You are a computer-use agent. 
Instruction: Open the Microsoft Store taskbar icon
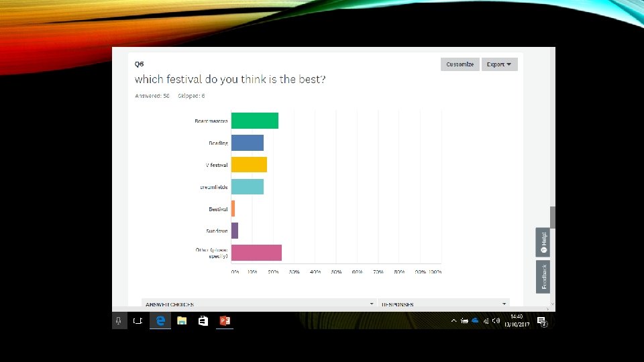point(203,321)
